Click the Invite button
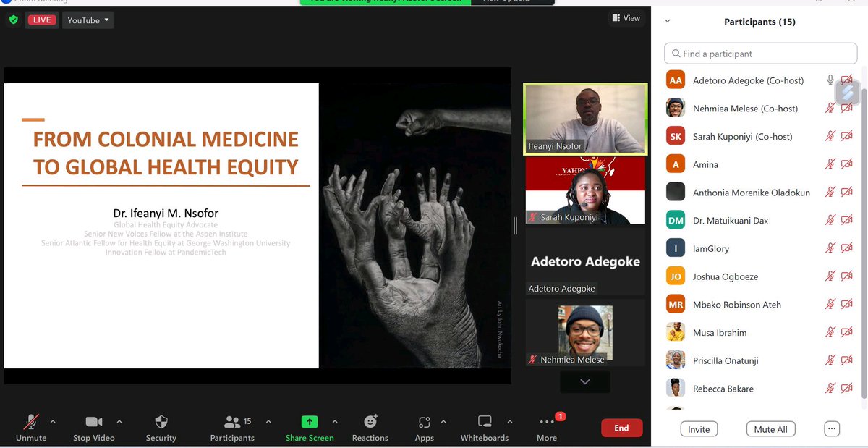The image size is (868, 448). point(698,429)
